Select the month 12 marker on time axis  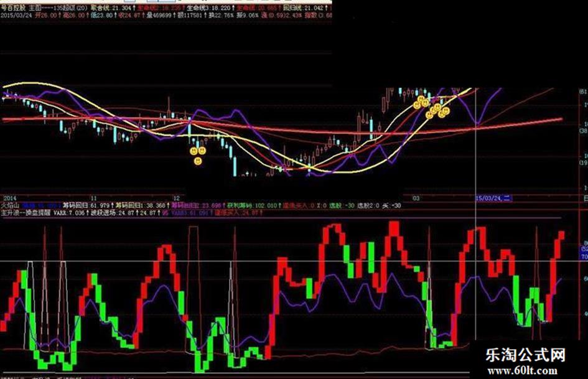177,198
